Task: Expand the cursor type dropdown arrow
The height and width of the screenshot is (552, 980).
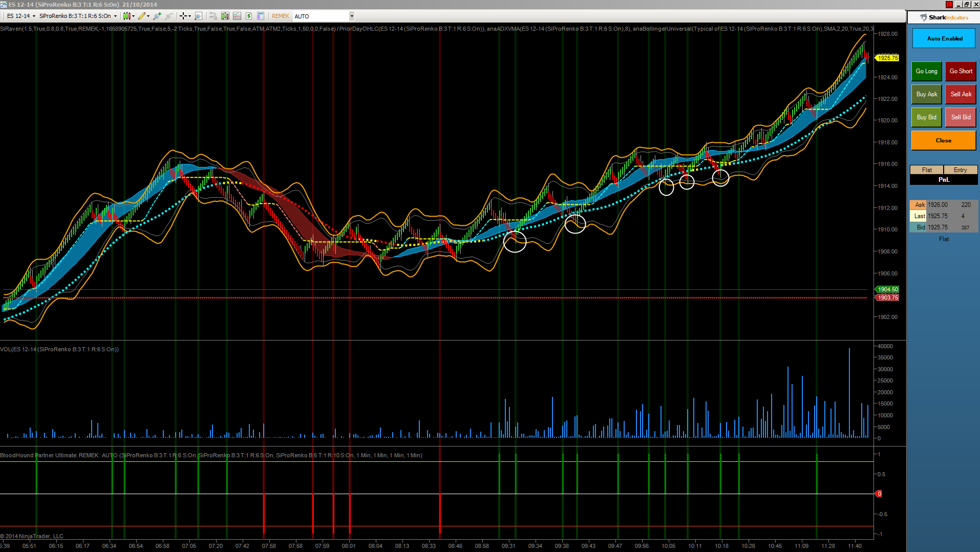Action: (x=190, y=16)
